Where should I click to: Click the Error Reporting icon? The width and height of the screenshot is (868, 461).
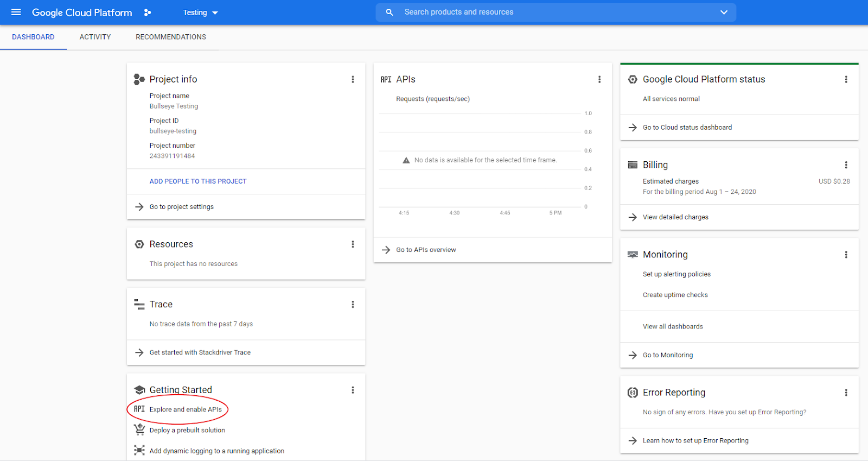tap(633, 393)
